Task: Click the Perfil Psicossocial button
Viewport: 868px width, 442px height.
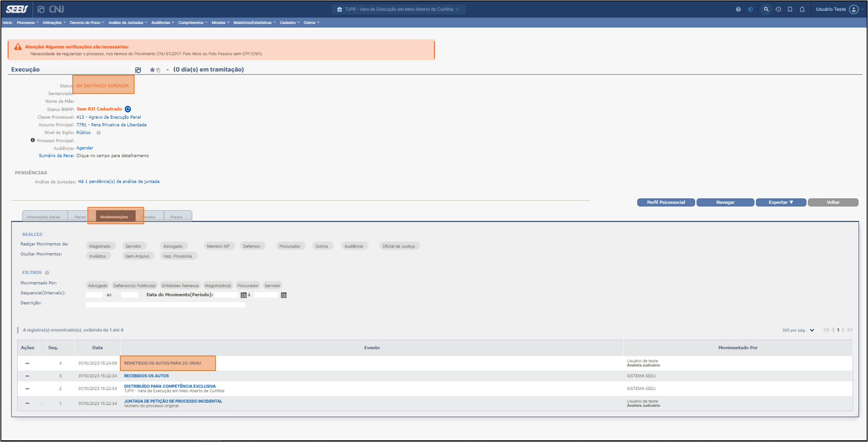Action: pos(665,202)
